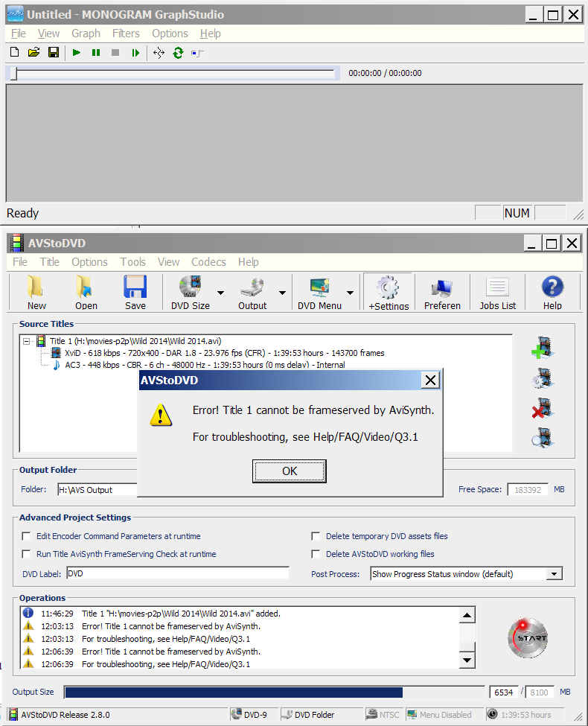The width and height of the screenshot is (588, 726).
Task: Click the preview title icon with magnifier
Action: click(543, 438)
